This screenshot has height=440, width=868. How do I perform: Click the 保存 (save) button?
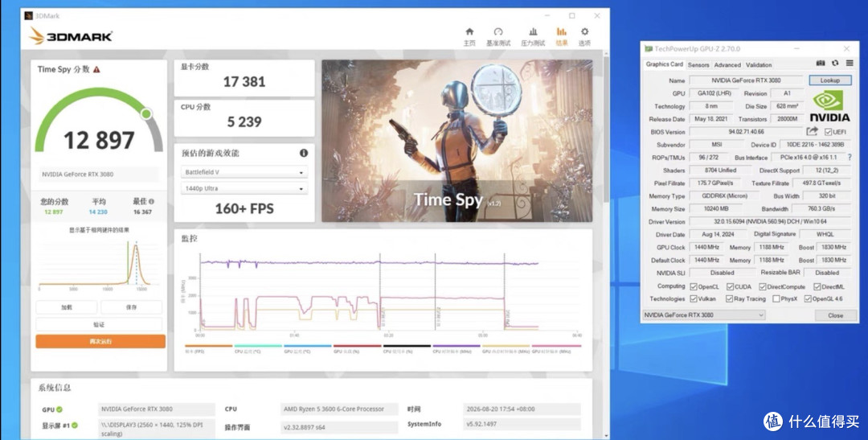[131, 307]
